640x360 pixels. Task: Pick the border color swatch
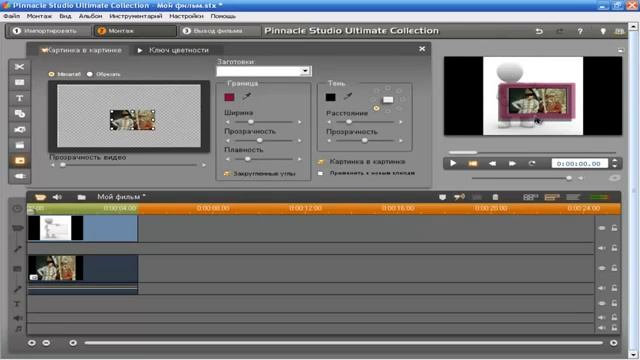click(x=229, y=97)
